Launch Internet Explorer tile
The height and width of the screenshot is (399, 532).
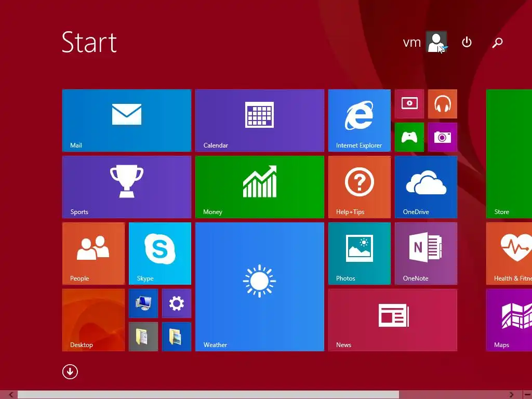coord(360,121)
